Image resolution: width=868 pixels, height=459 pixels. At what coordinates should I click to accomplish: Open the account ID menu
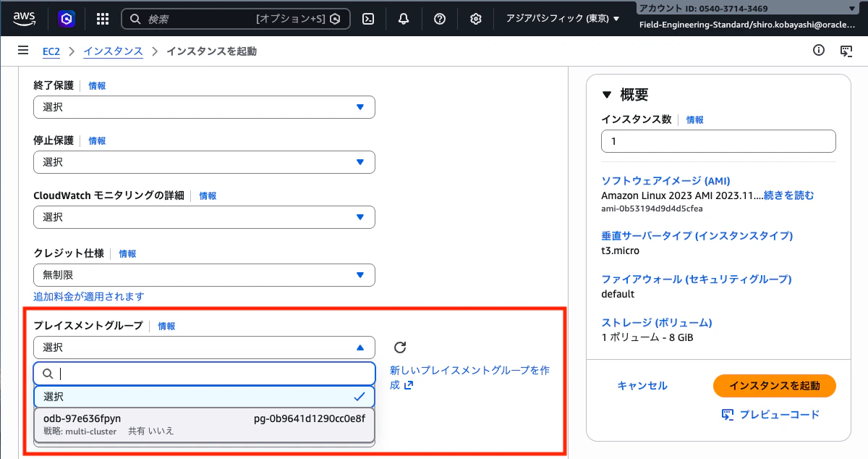click(748, 8)
